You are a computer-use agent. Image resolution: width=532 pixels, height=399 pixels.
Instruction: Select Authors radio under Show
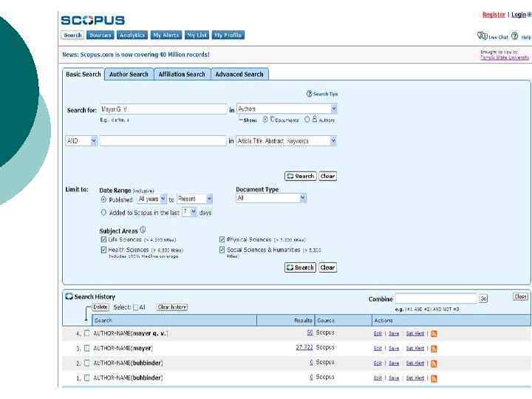tap(307, 120)
